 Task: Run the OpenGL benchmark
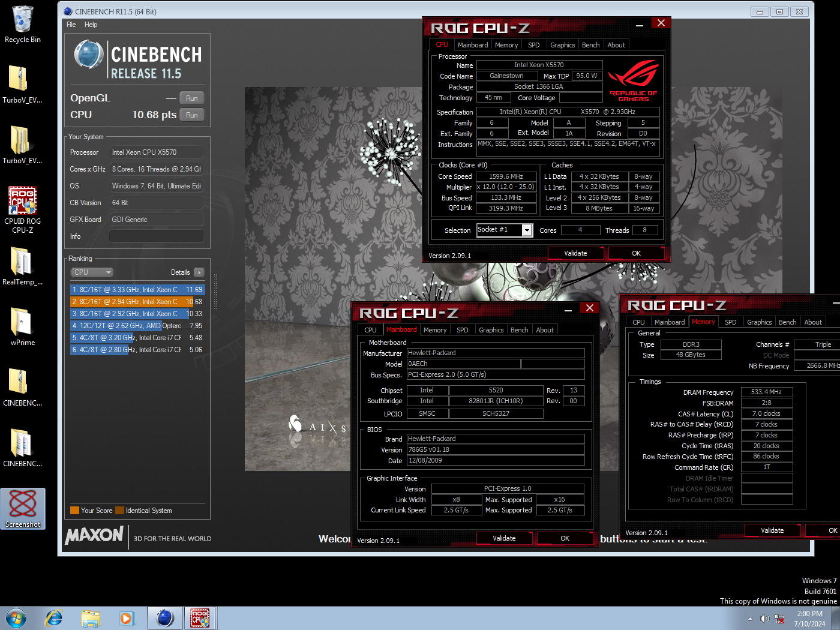(192, 98)
